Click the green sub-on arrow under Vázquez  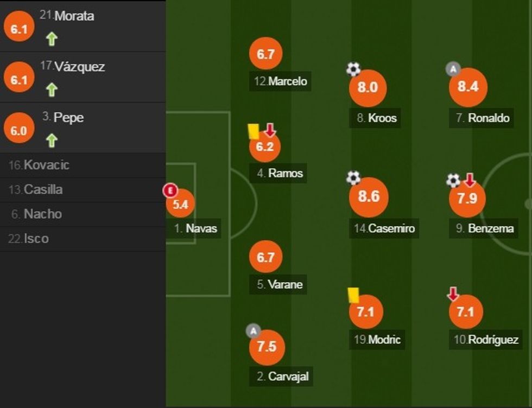(52, 90)
